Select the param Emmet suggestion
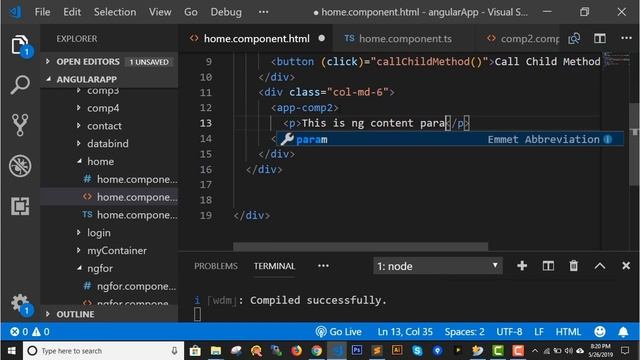Image resolution: width=640 pixels, height=360 pixels. [450, 139]
